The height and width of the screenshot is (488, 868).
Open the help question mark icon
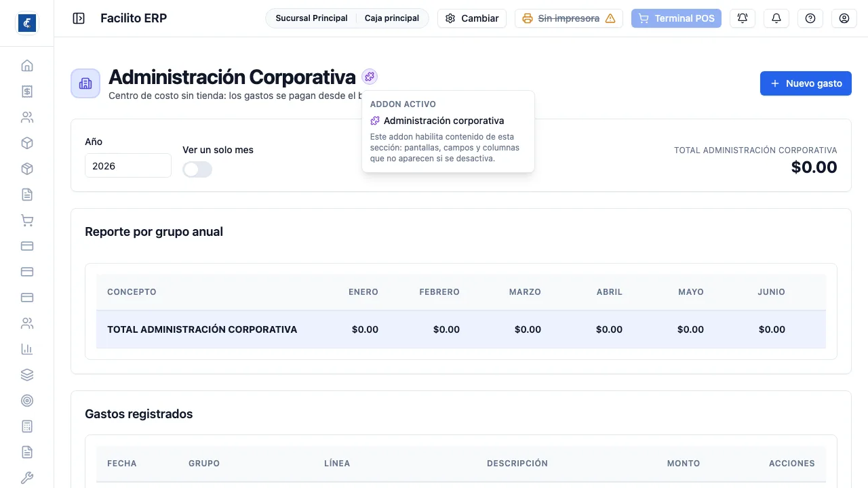click(x=810, y=18)
